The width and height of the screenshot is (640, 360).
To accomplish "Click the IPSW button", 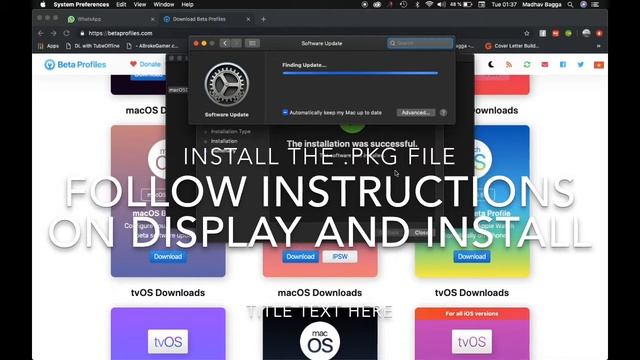I will [x=340, y=257].
